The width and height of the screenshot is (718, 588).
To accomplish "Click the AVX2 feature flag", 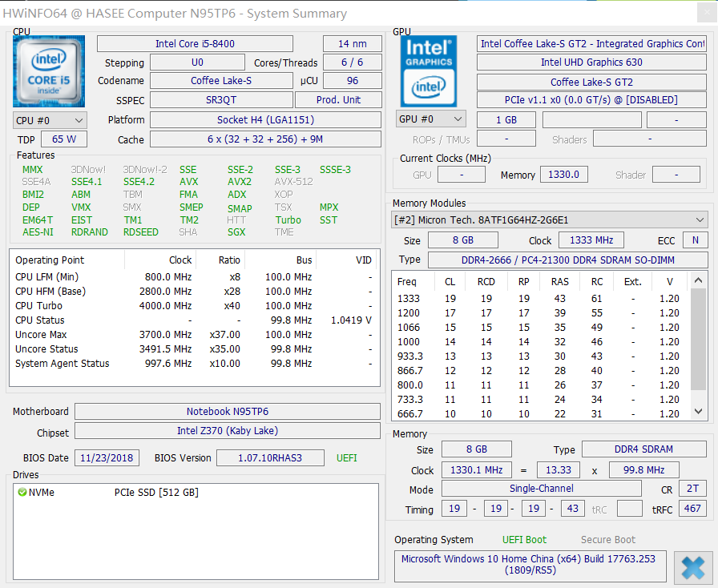I will (240, 182).
